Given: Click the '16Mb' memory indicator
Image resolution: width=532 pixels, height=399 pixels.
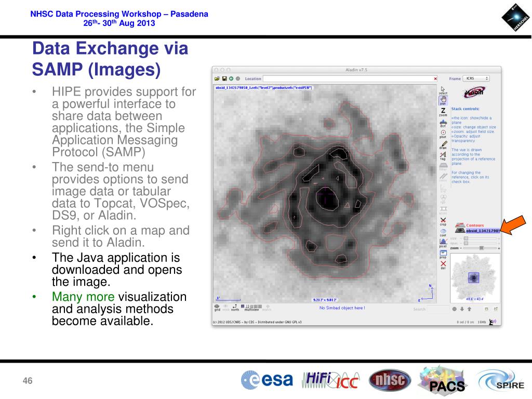Looking at the screenshot, I should coord(482,322).
